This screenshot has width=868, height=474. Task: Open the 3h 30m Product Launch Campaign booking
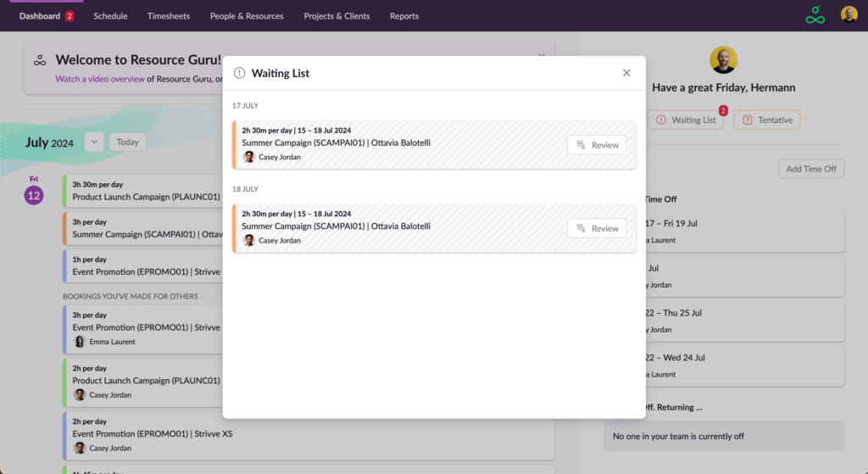(143, 191)
